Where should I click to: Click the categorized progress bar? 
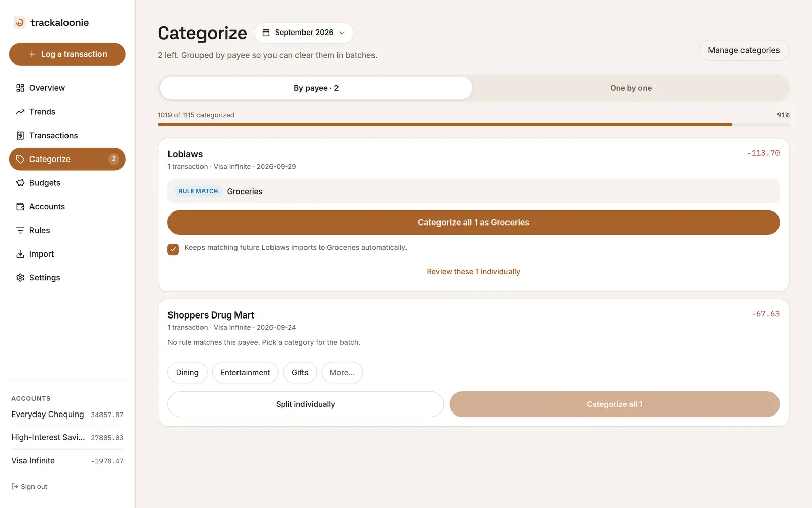473,124
